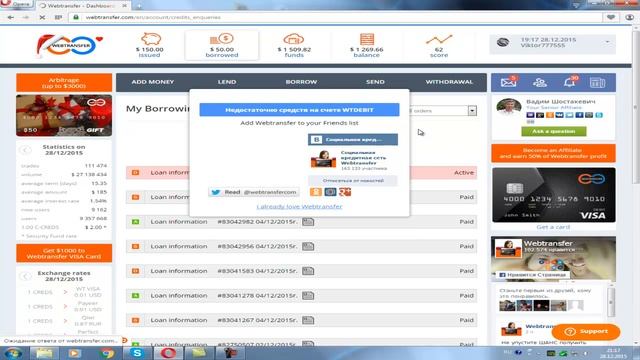
Task: Click document icon of loan #83042956
Action: coord(308,246)
